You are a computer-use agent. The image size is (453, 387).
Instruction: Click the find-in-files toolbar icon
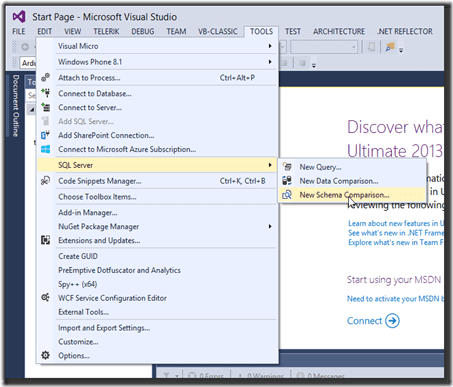point(390,47)
